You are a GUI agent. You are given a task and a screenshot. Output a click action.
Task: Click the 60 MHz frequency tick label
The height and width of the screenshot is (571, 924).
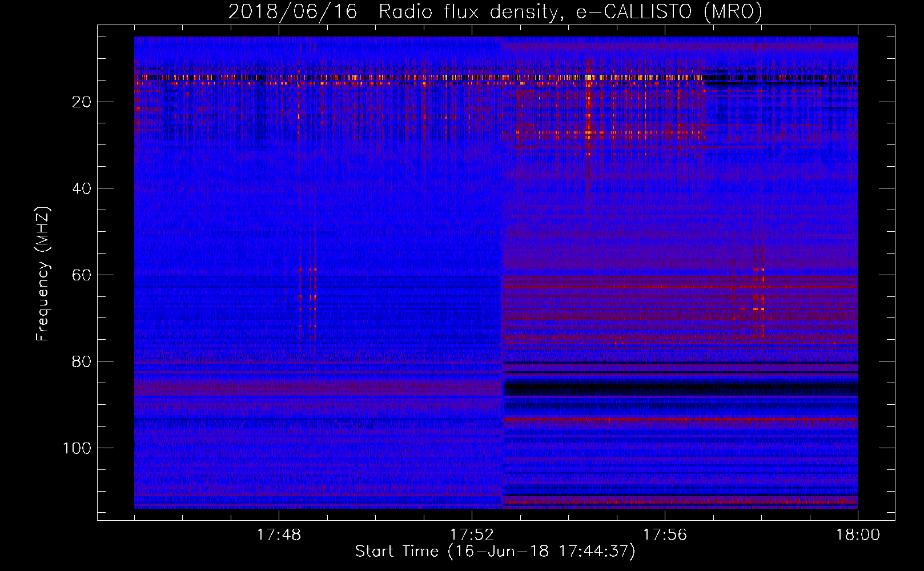coord(82,275)
